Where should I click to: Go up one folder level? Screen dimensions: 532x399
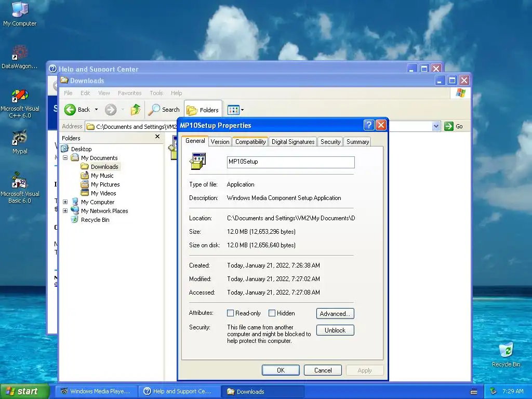coord(136,110)
